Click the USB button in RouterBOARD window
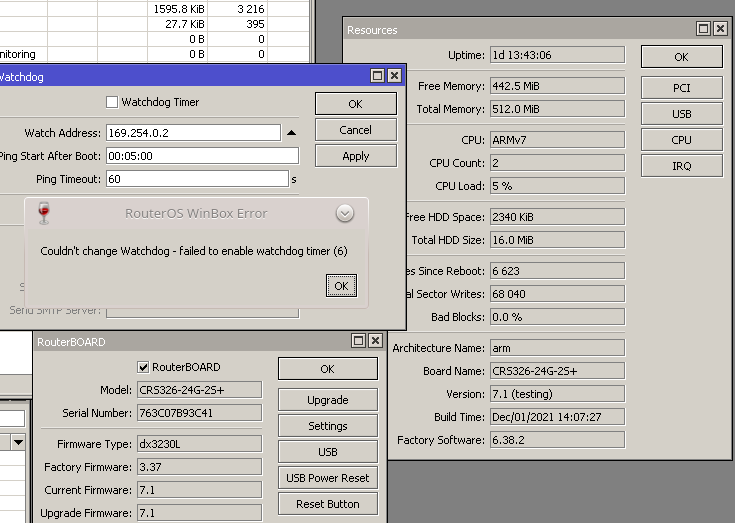 tap(328, 452)
